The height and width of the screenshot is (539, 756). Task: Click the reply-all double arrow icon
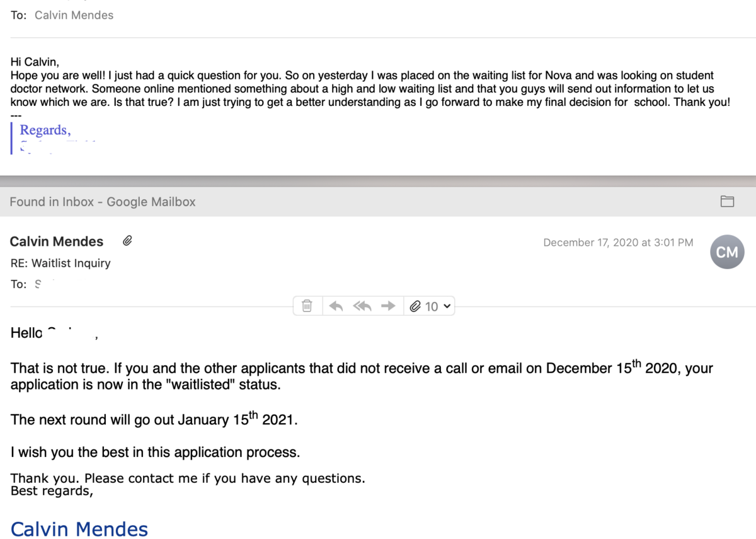click(x=362, y=306)
